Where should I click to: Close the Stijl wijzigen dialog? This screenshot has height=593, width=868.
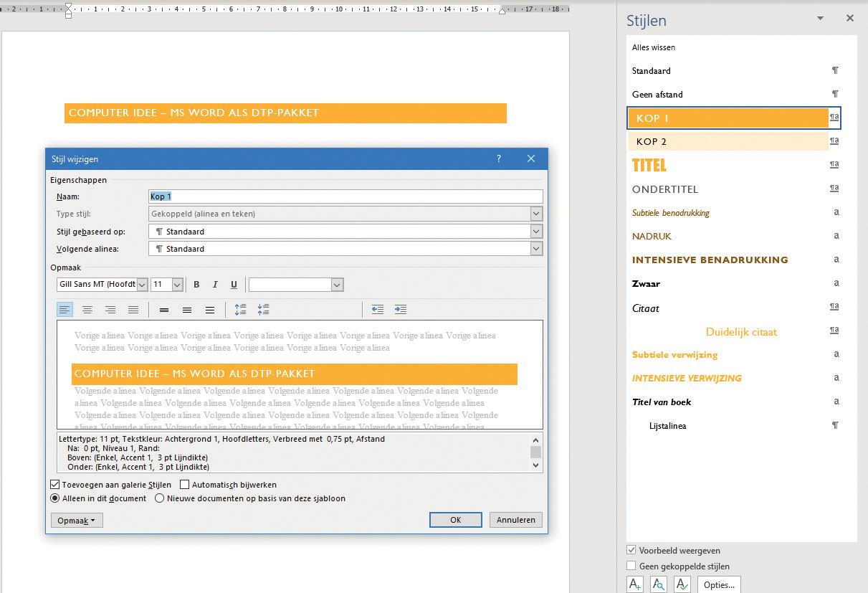click(531, 158)
